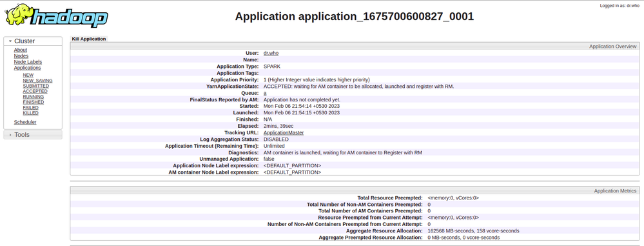Click the page title application ID
The image size is (644, 246).
(x=355, y=16)
